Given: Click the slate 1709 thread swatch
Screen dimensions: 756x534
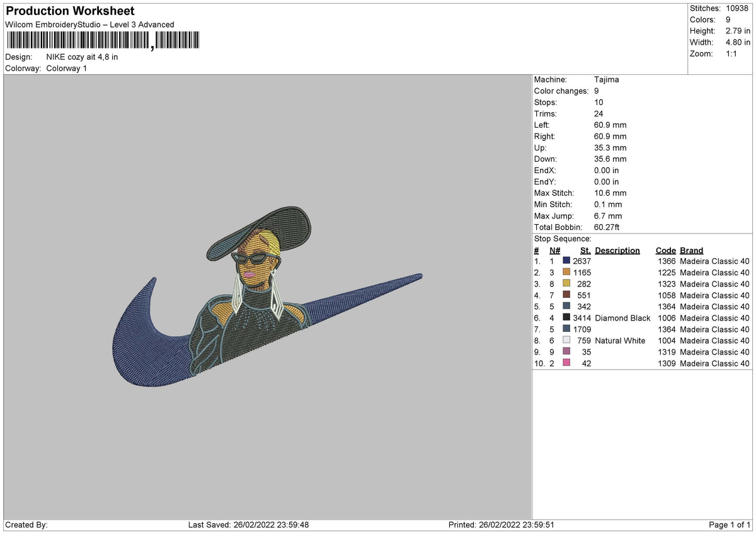Looking at the screenshot, I should (x=566, y=329).
